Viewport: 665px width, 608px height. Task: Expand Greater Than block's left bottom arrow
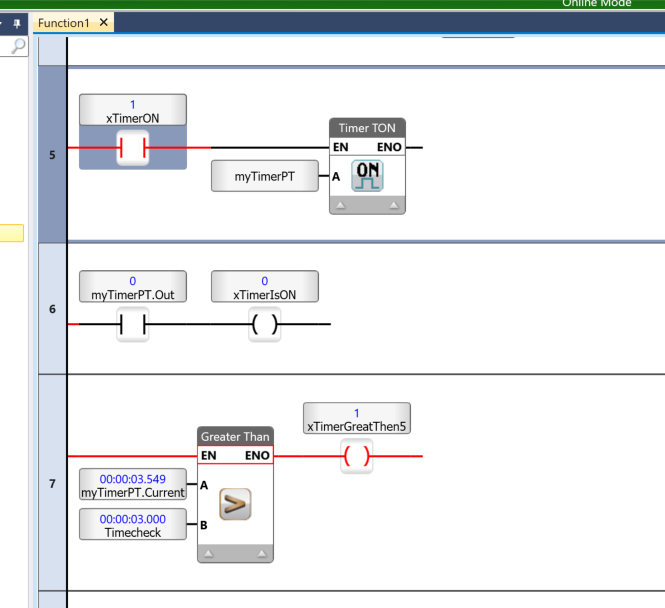[x=208, y=552]
